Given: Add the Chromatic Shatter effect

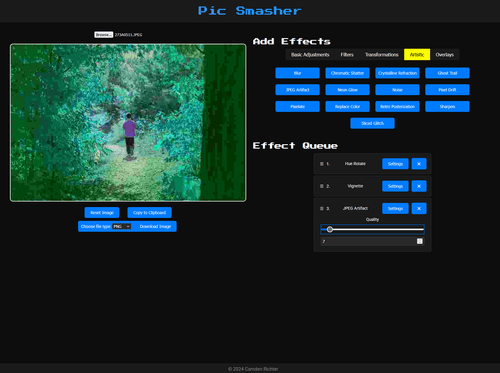Looking at the screenshot, I should click(x=347, y=73).
